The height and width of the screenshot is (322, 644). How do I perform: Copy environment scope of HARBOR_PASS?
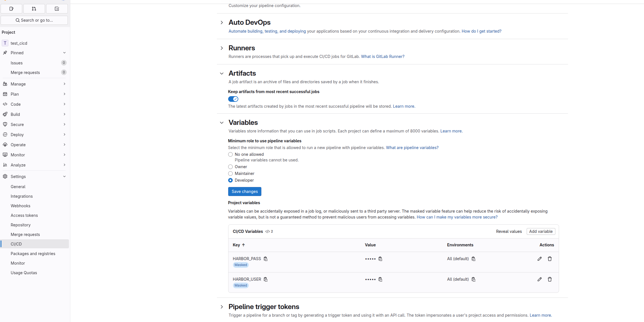coord(474,259)
